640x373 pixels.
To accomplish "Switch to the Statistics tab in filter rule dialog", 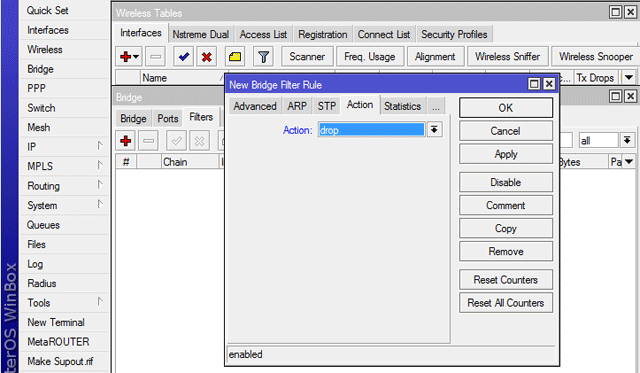I will tap(402, 106).
